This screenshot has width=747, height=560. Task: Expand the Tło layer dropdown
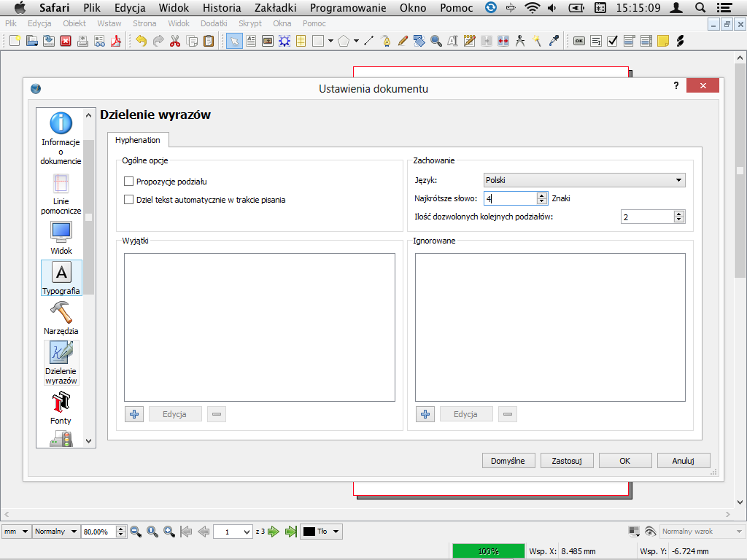pos(322,532)
